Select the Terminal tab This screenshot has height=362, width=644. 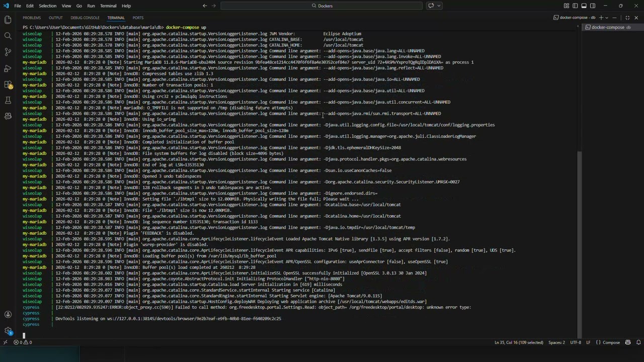(116, 18)
